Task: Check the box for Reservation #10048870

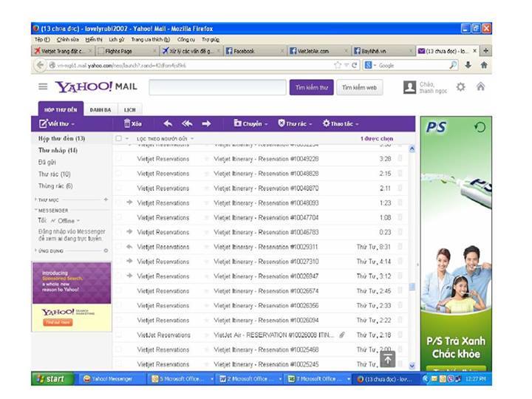Action: pyautogui.click(x=119, y=188)
